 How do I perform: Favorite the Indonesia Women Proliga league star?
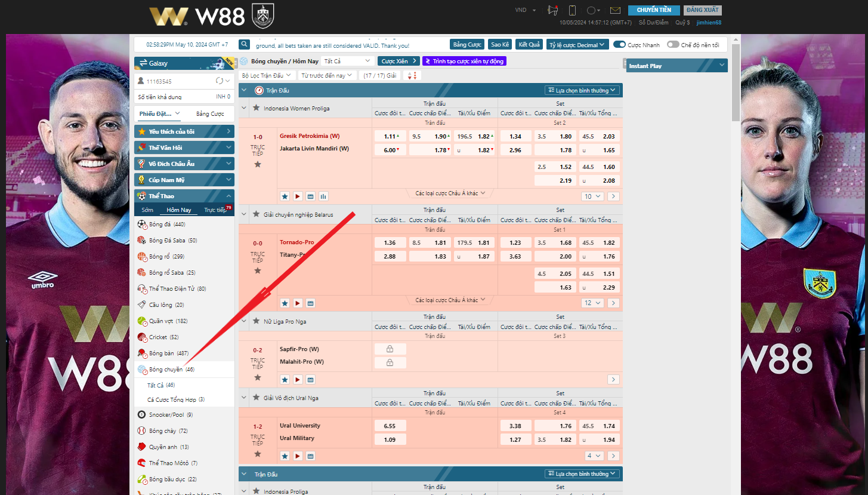point(256,108)
